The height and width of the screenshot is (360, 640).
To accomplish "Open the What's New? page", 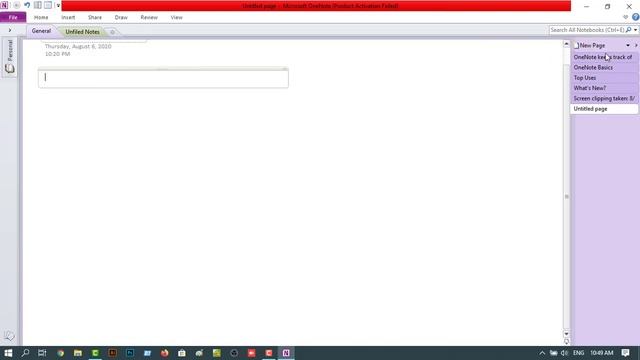I will (x=604, y=88).
